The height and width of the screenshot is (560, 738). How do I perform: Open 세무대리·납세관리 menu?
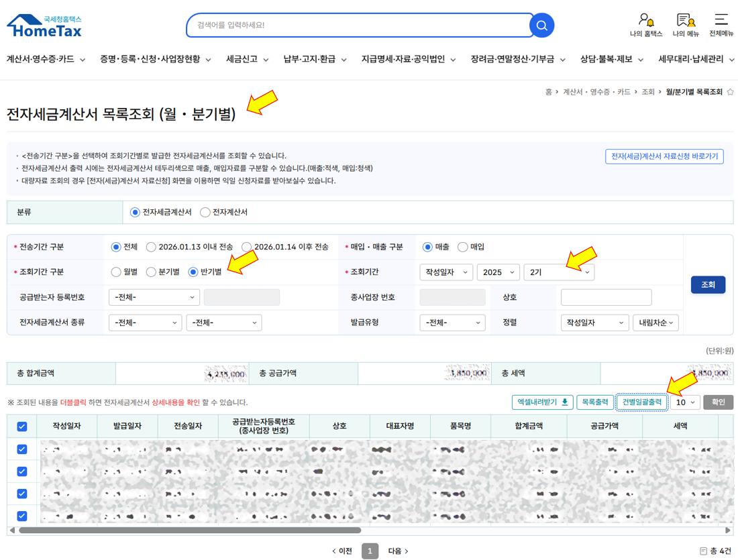(696, 59)
